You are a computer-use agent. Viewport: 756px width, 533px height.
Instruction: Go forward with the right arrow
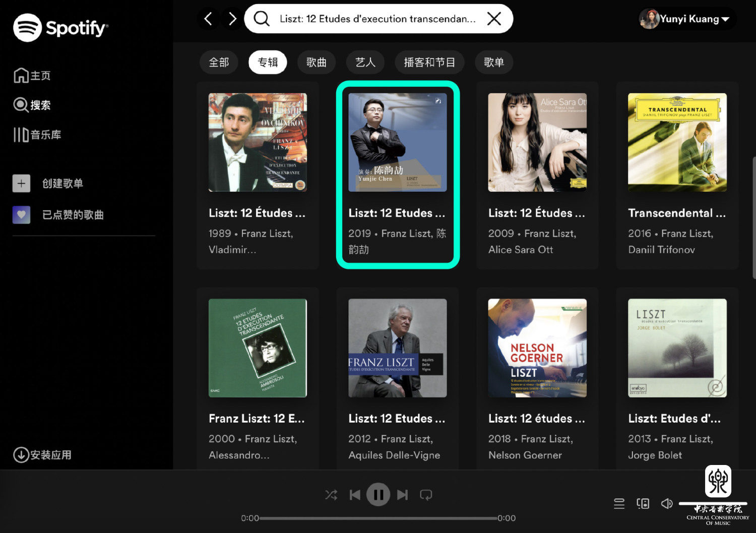point(232,19)
